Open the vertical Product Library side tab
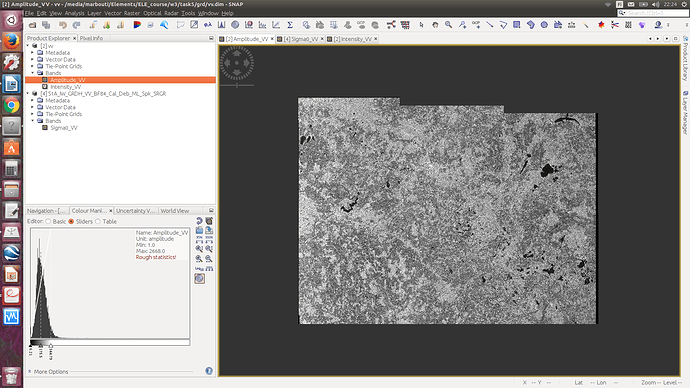The width and height of the screenshot is (690, 388). (x=685, y=59)
